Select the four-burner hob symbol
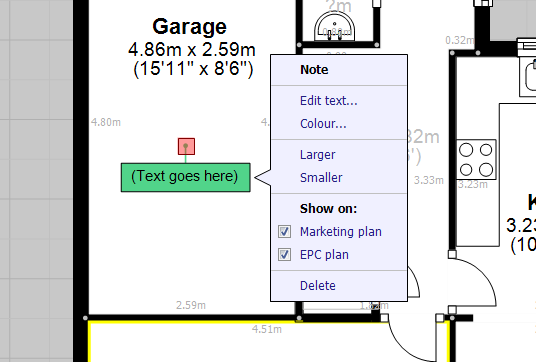This screenshot has width=536, height=362. pos(476,159)
